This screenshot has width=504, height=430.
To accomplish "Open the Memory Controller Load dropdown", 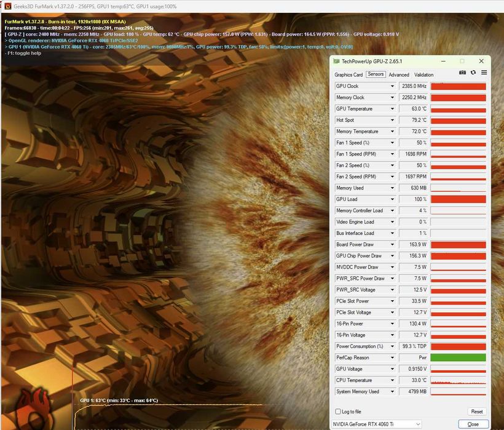I will [392, 210].
